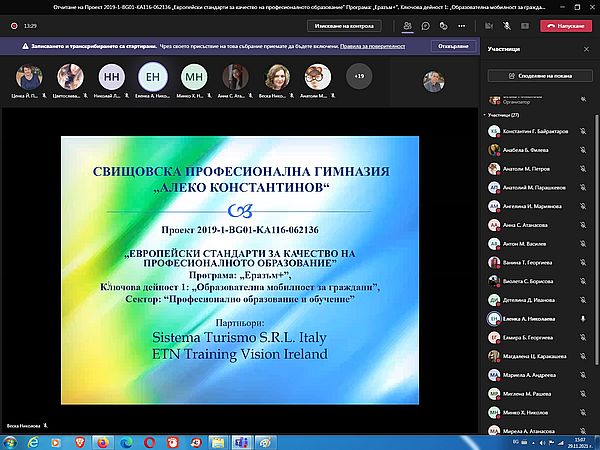Expand the +19 more participants bubble
The image size is (600, 450).
point(357,75)
